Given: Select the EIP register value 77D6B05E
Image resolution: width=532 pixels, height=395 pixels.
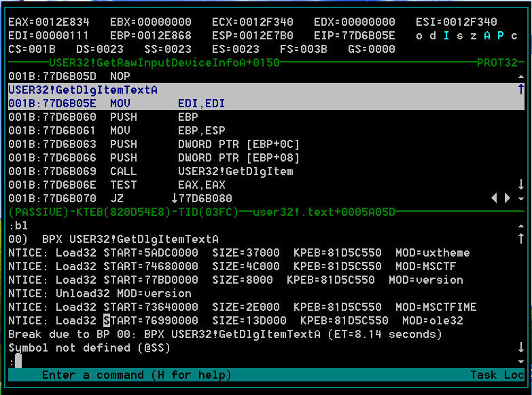Looking at the screenshot, I should [368, 35].
